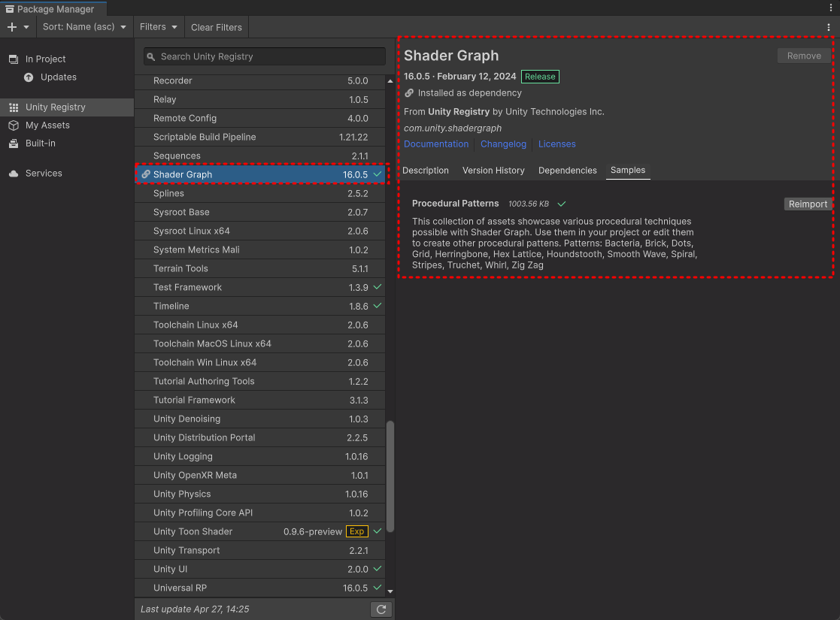Select the Scriptable Build Pipeline row
The width and height of the screenshot is (840, 620).
260,137
